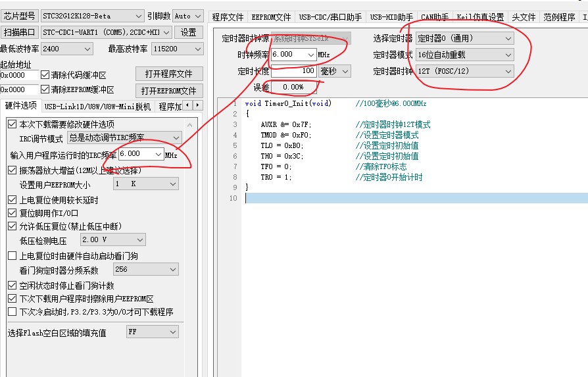Screen dimensions: 588x377
Task: Click the second 0x0000 EEPROM address field
Action: click(x=20, y=89)
